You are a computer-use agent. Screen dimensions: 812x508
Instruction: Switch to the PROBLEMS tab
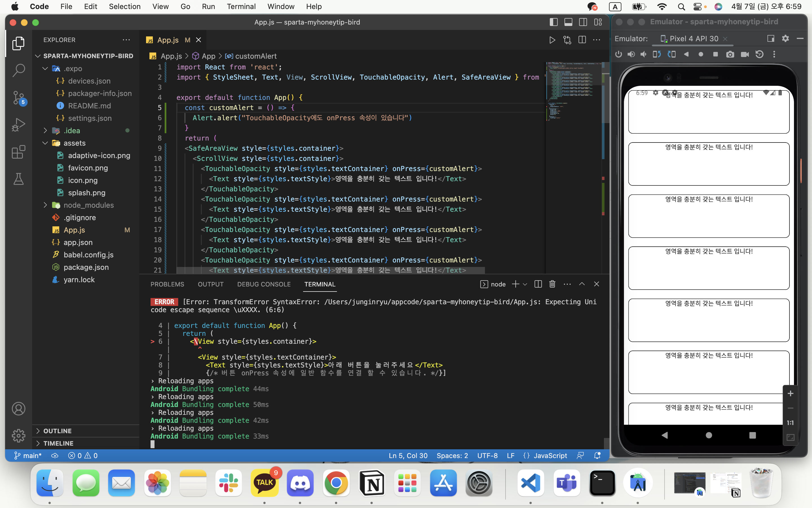click(167, 284)
